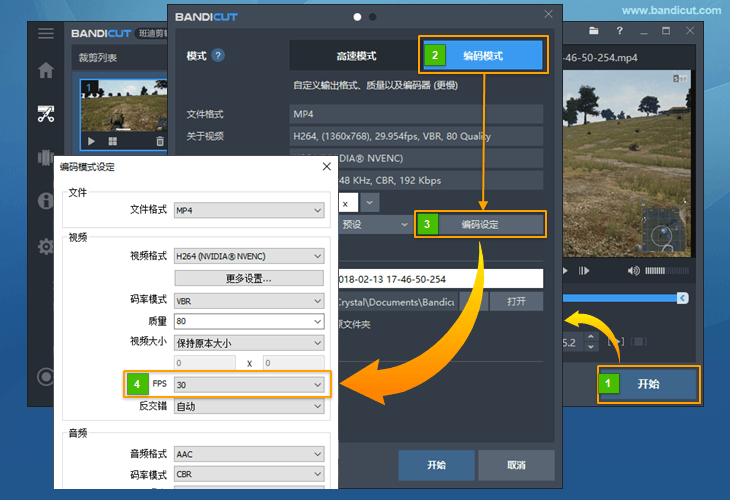This screenshot has width=730, height=500.
Task: Click the first page indicator dot
Action: click(x=357, y=17)
